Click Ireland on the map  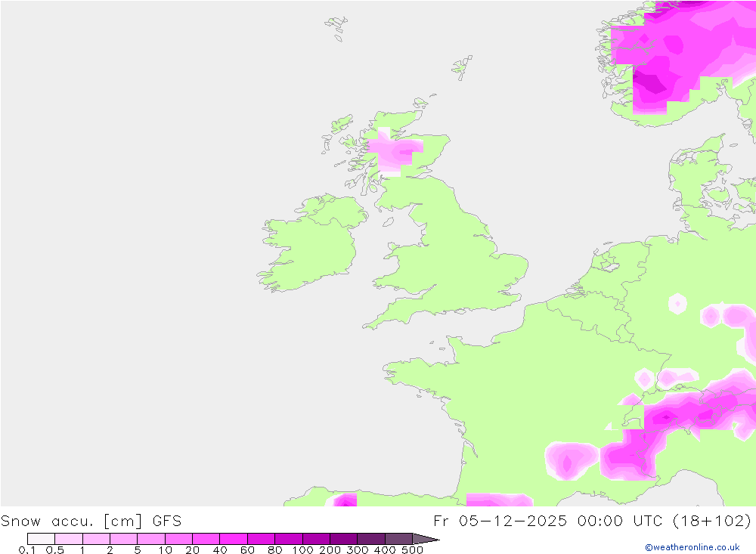point(314,243)
